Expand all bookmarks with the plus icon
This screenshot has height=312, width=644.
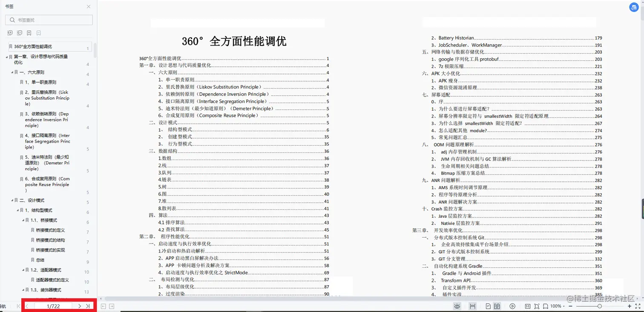coord(10,33)
